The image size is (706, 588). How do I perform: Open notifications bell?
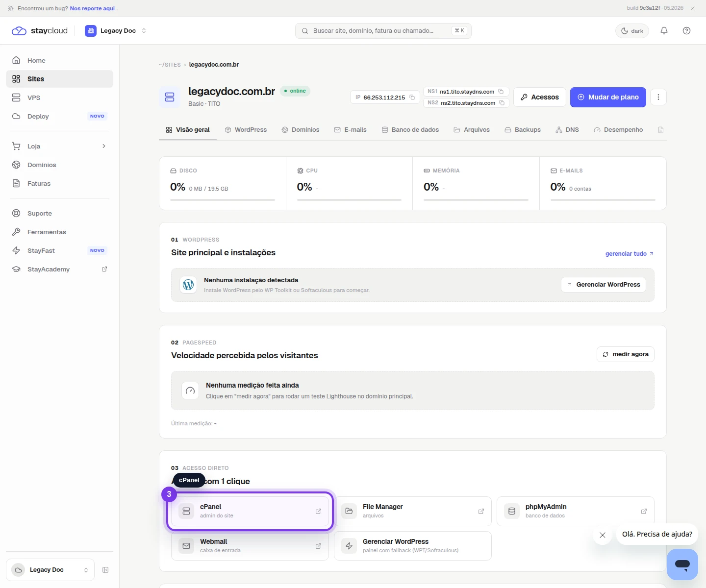click(664, 30)
